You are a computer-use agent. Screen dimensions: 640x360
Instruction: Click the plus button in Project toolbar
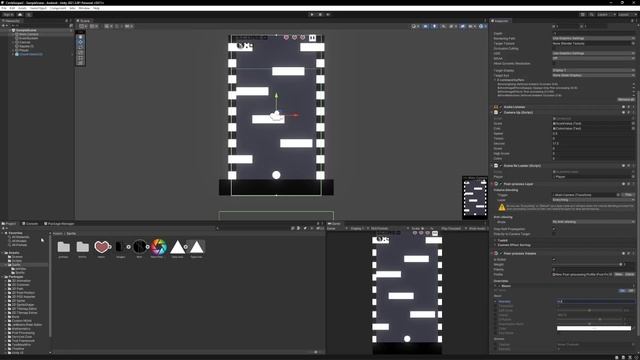pyautogui.click(x=3, y=229)
